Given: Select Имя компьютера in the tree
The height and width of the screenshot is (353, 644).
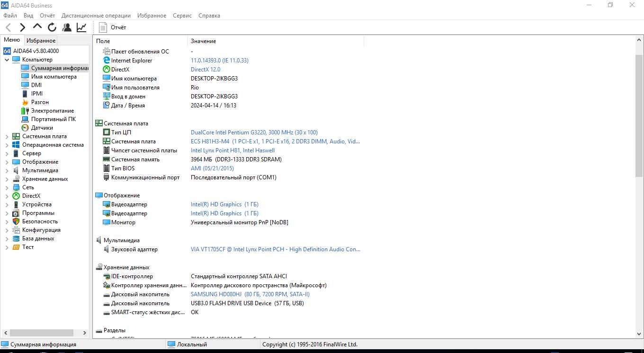Looking at the screenshot, I should click(54, 77).
